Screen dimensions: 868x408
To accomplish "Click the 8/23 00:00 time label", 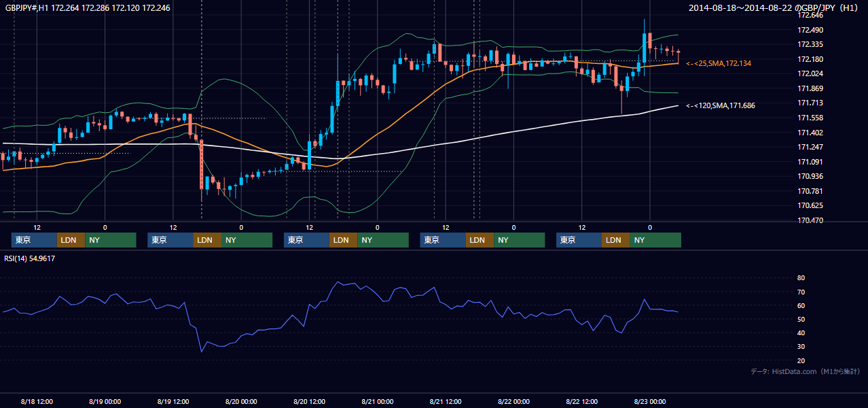I will point(650,401).
